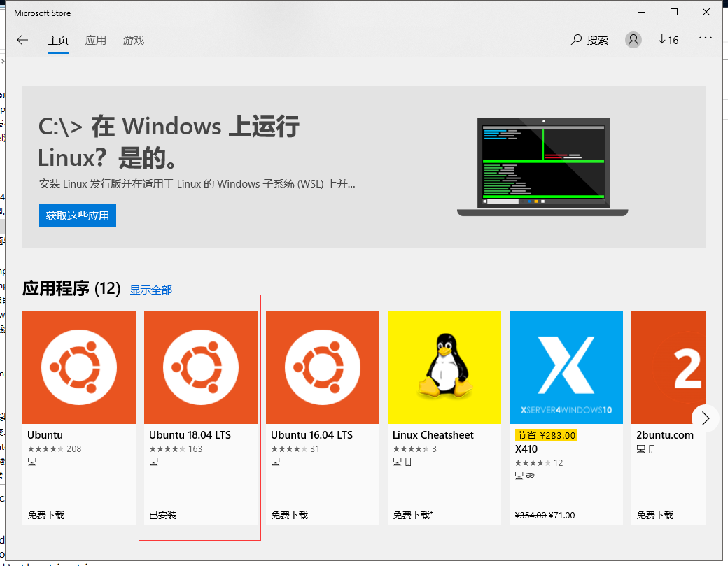Click the ¥71.00 price for X410
The height and width of the screenshot is (566, 728).
(x=562, y=515)
